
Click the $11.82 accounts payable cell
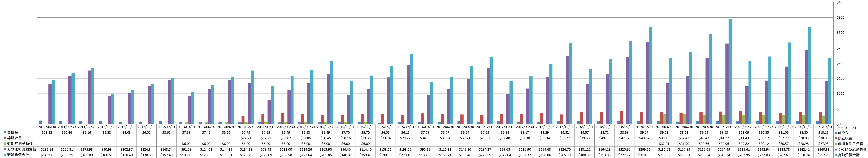pyautogui.click(x=47, y=132)
